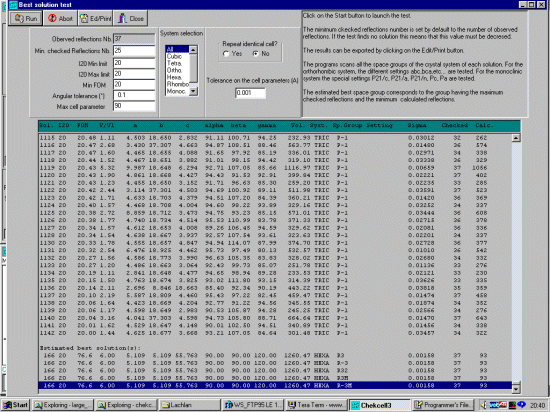The width and height of the screenshot is (550, 412).
Task: Choose Tetra. in System selection list
Action: (x=177, y=63)
